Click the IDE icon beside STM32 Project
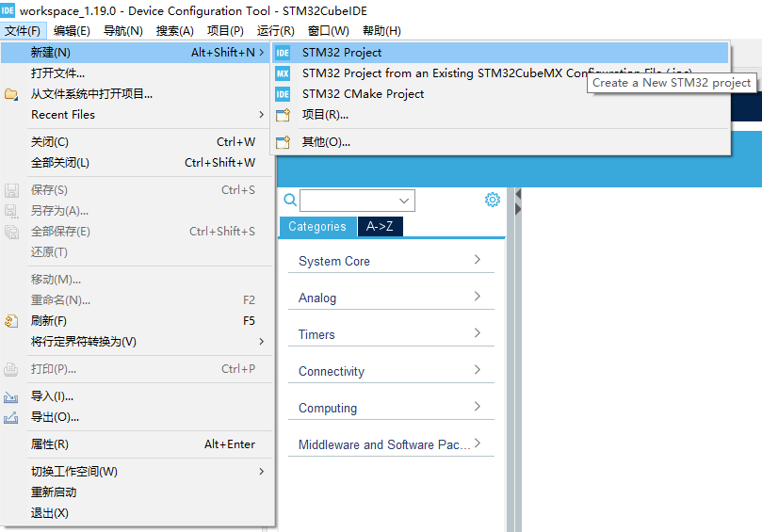762x532 pixels. pyautogui.click(x=283, y=53)
